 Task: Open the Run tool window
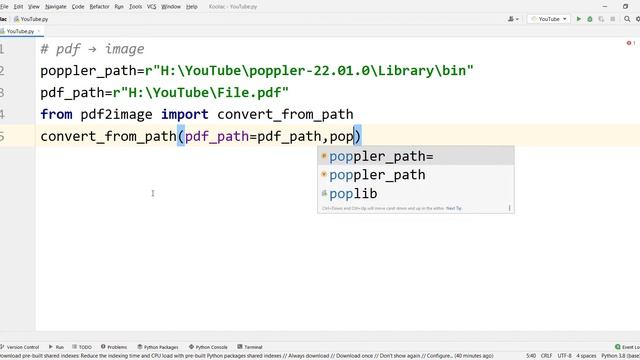coord(56,347)
